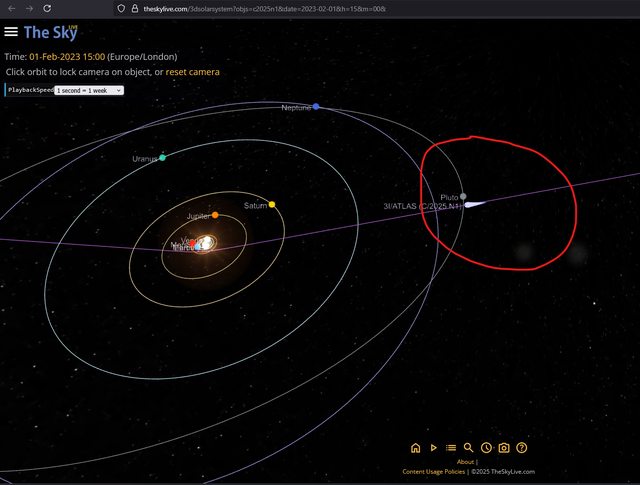The height and width of the screenshot is (485, 640).
Task: Click The Sky Live logo
Action: pos(51,32)
